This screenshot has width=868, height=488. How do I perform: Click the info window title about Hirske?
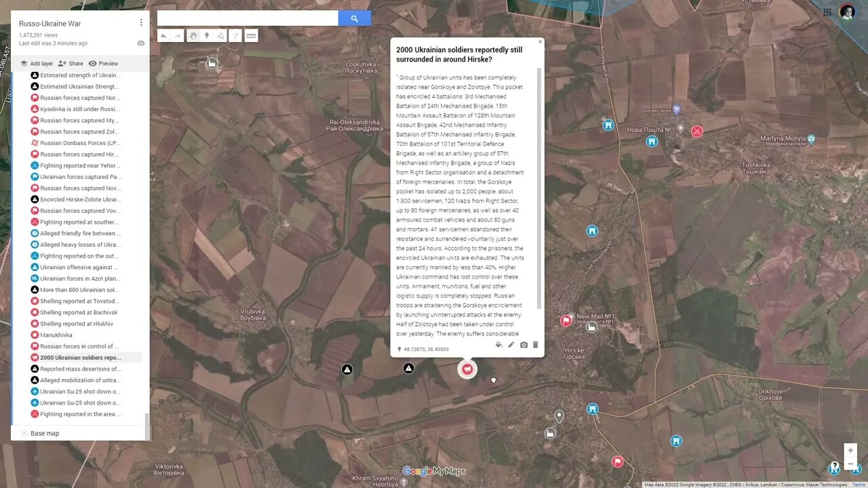(x=459, y=54)
